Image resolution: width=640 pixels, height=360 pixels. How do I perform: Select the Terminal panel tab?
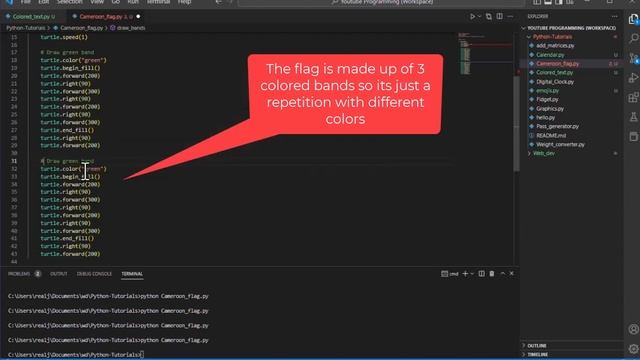(x=132, y=274)
